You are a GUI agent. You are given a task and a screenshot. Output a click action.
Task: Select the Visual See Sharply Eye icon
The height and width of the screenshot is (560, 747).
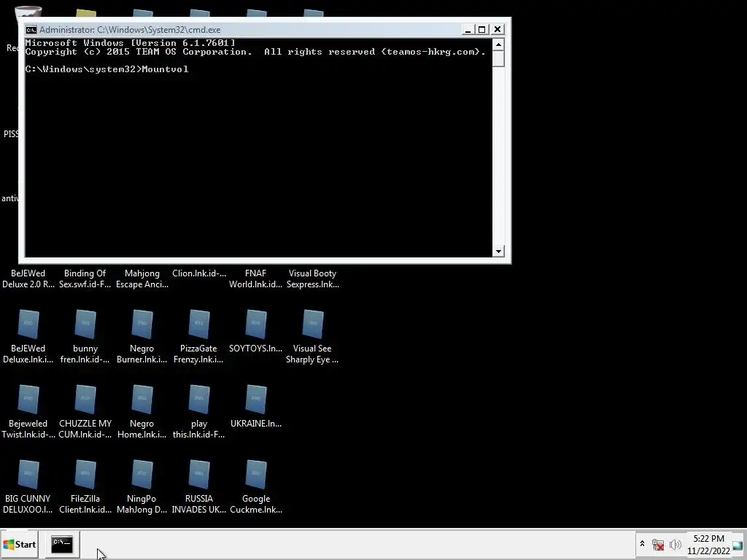pos(312,337)
